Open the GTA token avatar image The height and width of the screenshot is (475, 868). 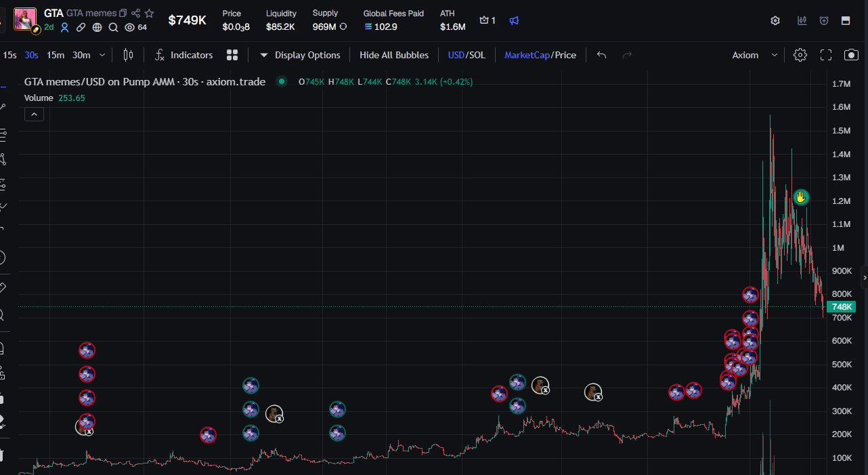[x=25, y=20]
